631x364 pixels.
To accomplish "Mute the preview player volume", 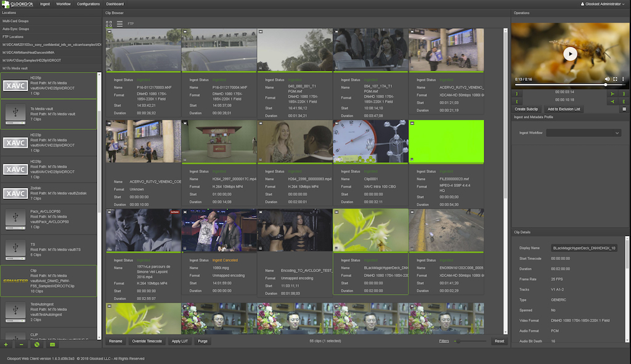I will coord(607,79).
